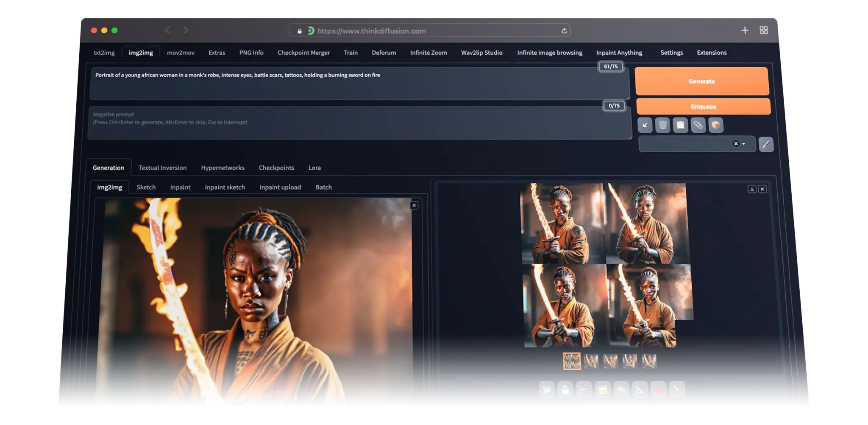Close the output gallery preview

coord(762,189)
